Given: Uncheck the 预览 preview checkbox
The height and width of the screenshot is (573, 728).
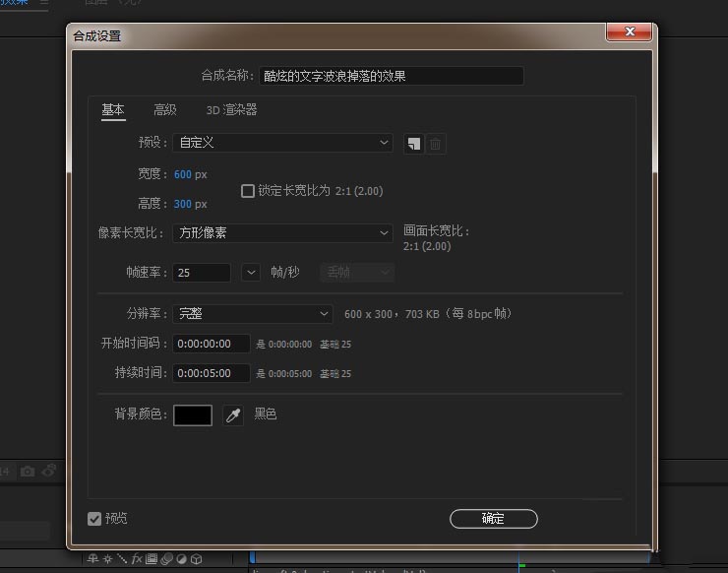Looking at the screenshot, I should coord(94,519).
